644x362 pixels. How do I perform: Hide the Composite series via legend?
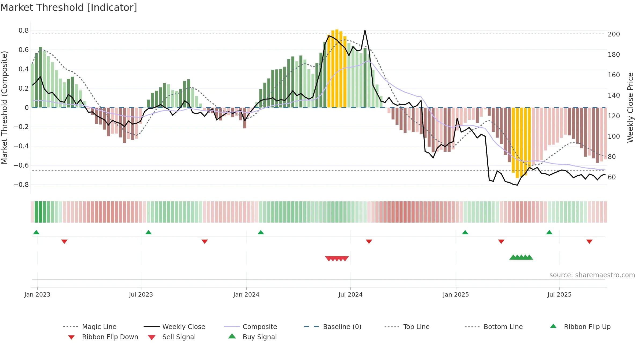pyautogui.click(x=251, y=327)
